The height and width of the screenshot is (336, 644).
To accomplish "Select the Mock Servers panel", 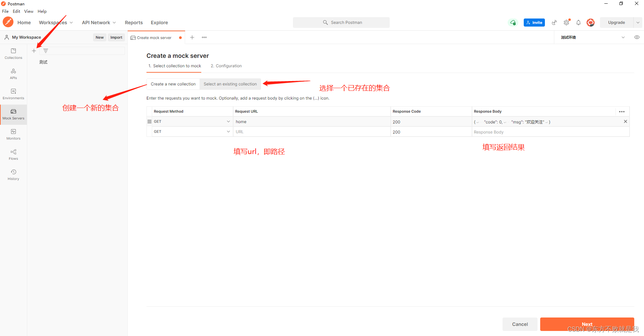I will [x=13, y=114].
